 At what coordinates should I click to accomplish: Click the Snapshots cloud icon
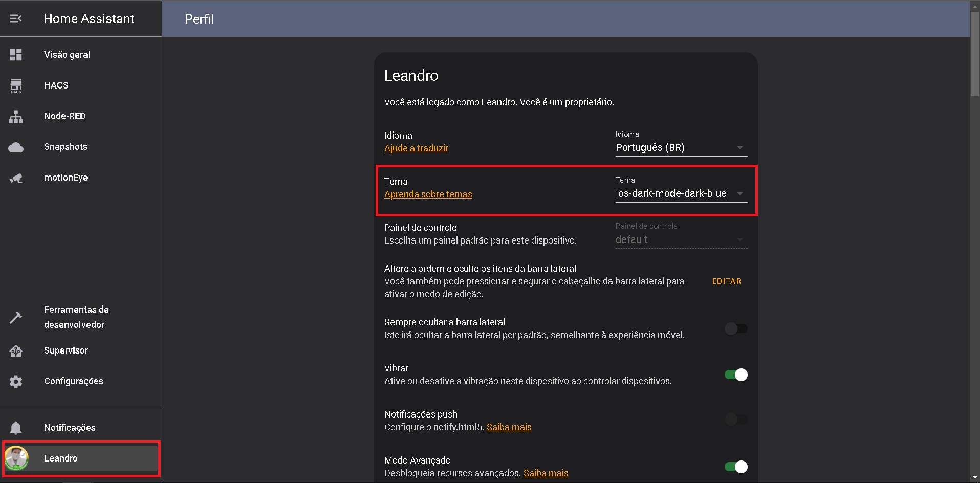(16, 147)
